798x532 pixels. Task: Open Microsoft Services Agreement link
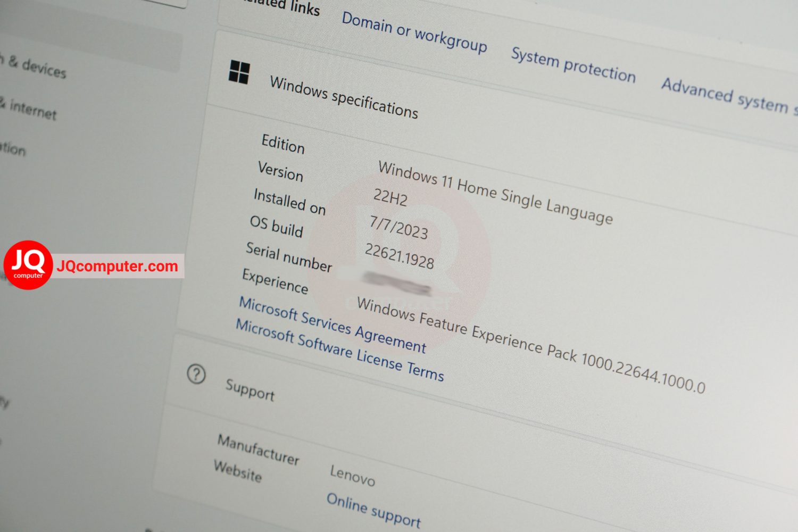[x=332, y=325]
